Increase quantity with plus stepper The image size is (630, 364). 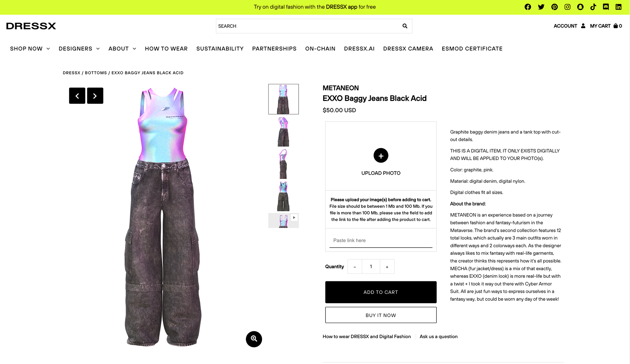point(387,267)
